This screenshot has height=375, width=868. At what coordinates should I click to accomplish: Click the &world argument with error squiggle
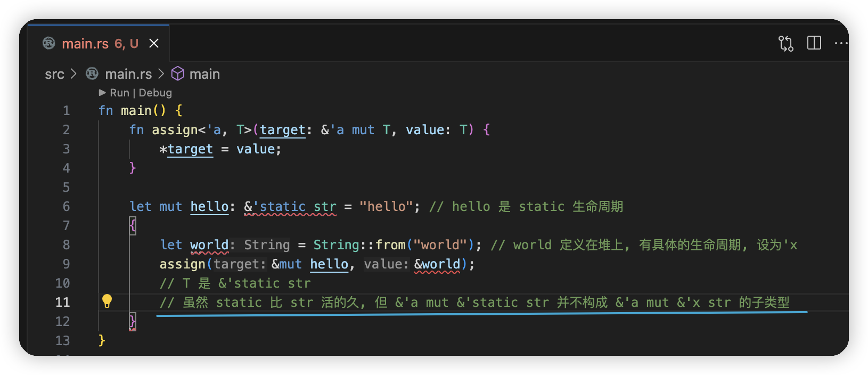(x=437, y=264)
